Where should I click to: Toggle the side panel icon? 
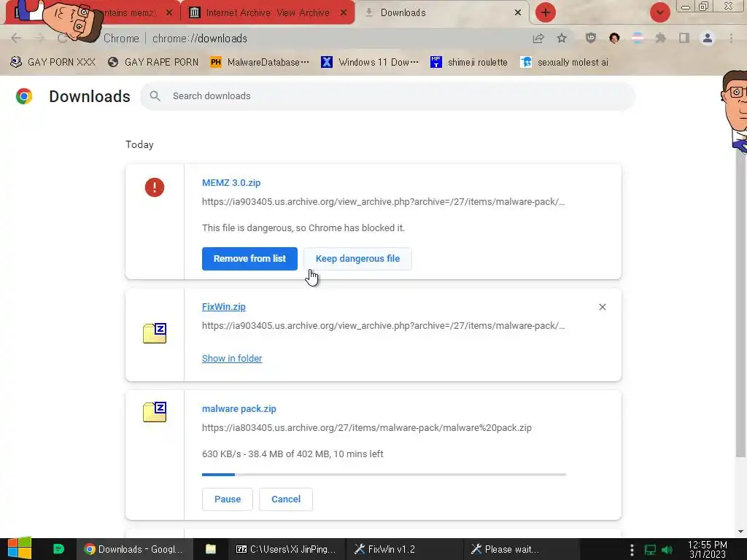(x=684, y=38)
